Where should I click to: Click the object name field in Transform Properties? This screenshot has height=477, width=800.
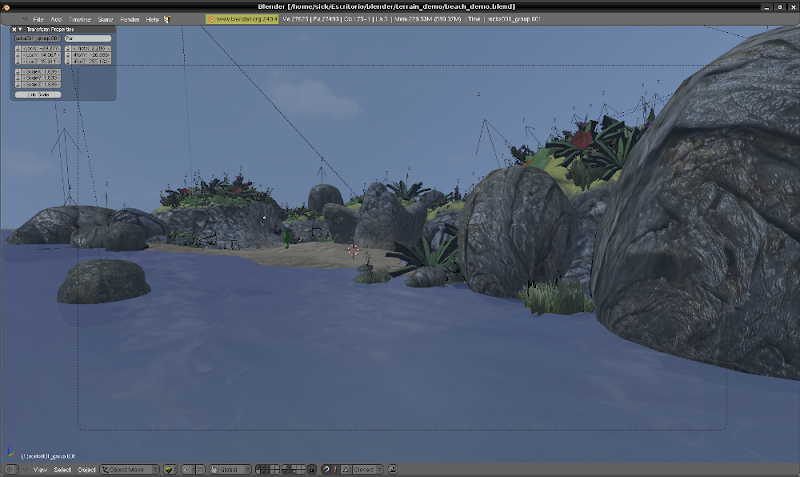[38, 39]
